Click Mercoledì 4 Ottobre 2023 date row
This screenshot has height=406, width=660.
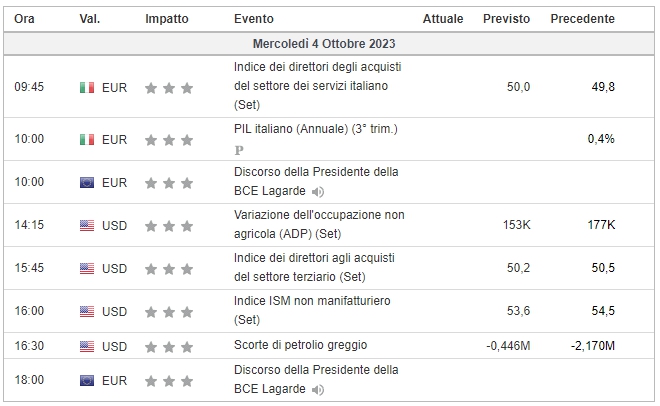[x=329, y=44]
